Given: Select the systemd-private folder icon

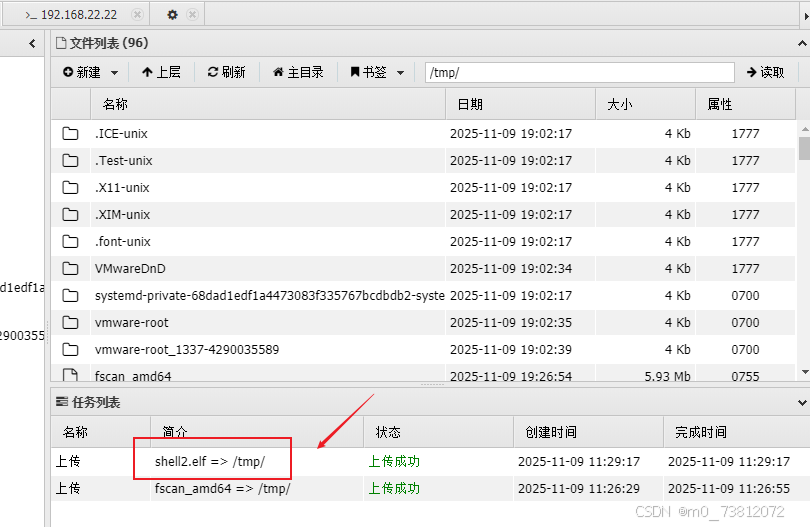Looking at the screenshot, I should (70, 296).
